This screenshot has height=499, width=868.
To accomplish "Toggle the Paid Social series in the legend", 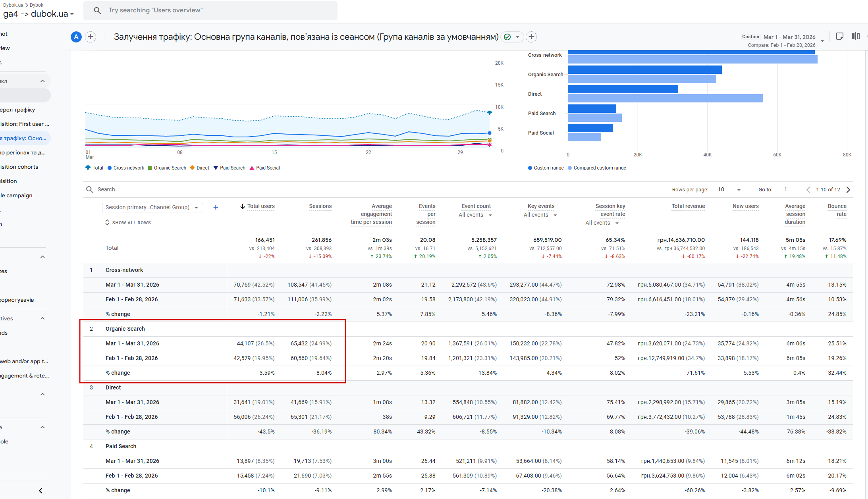I will point(265,168).
